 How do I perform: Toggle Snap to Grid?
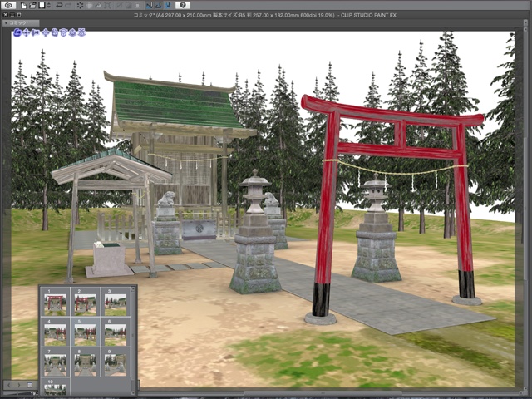(168, 6)
